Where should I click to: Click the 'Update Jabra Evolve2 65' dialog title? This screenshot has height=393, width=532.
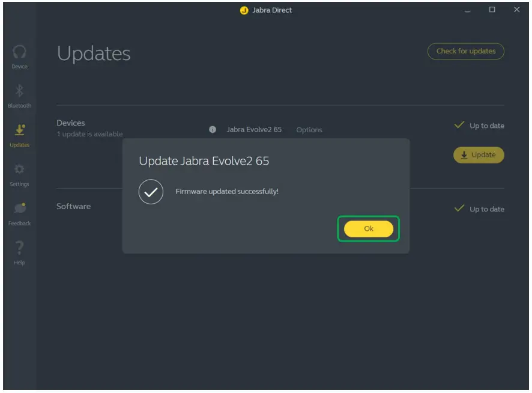[204, 160]
